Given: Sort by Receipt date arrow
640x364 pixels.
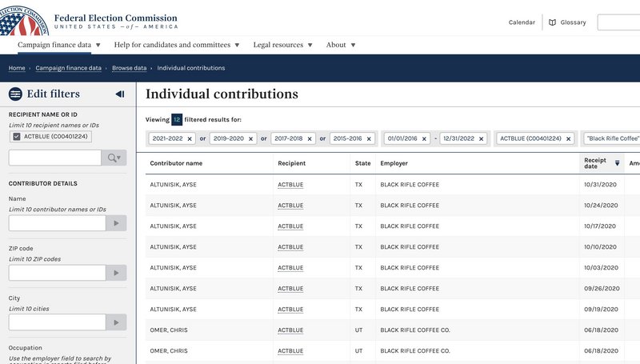Looking at the screenshot, I should point(617,163).
